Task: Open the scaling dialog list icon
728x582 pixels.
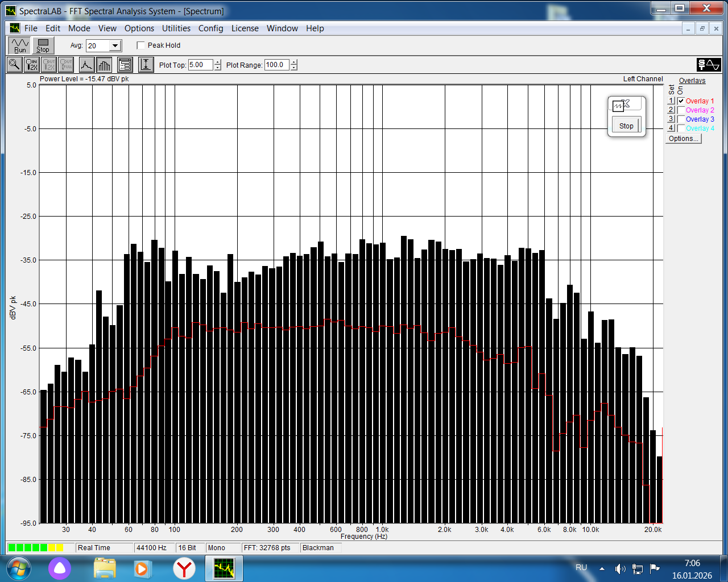Action: tap(125, 65)
